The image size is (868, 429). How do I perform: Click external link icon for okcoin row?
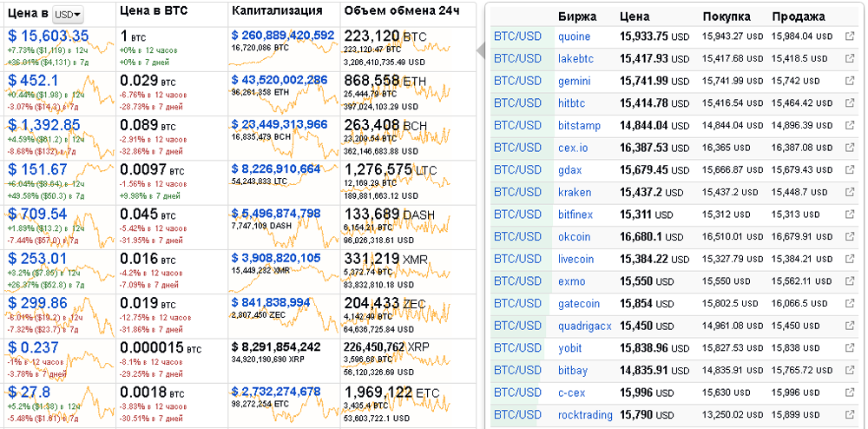850,236
